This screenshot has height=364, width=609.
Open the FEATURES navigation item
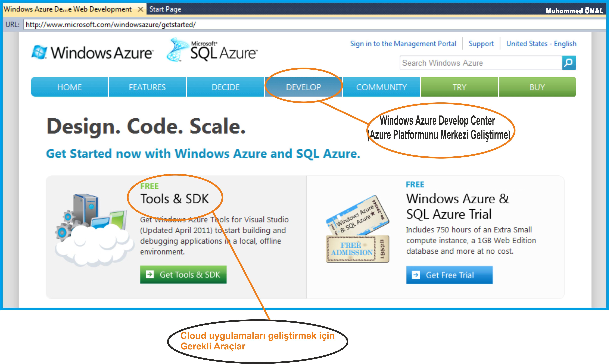(147, 87)
